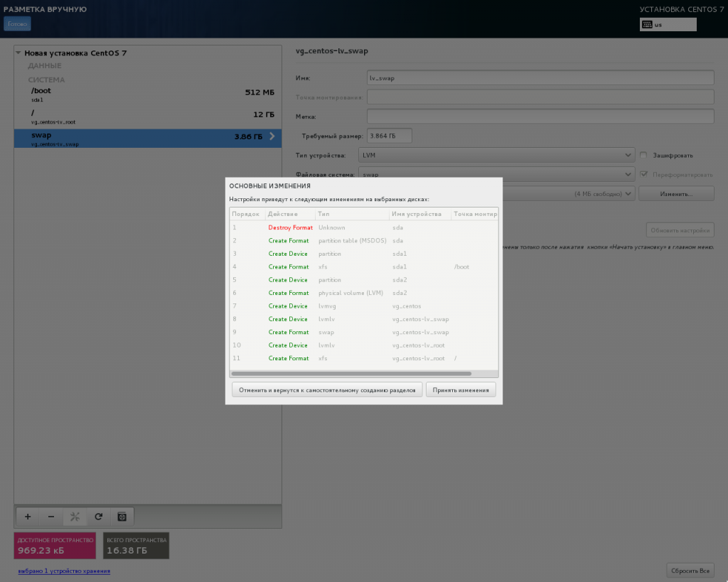Image resolution: width=728 pixels, height=582 pixels.
Task: Accept changes with Принять изменения
Action: click(461, 390)
